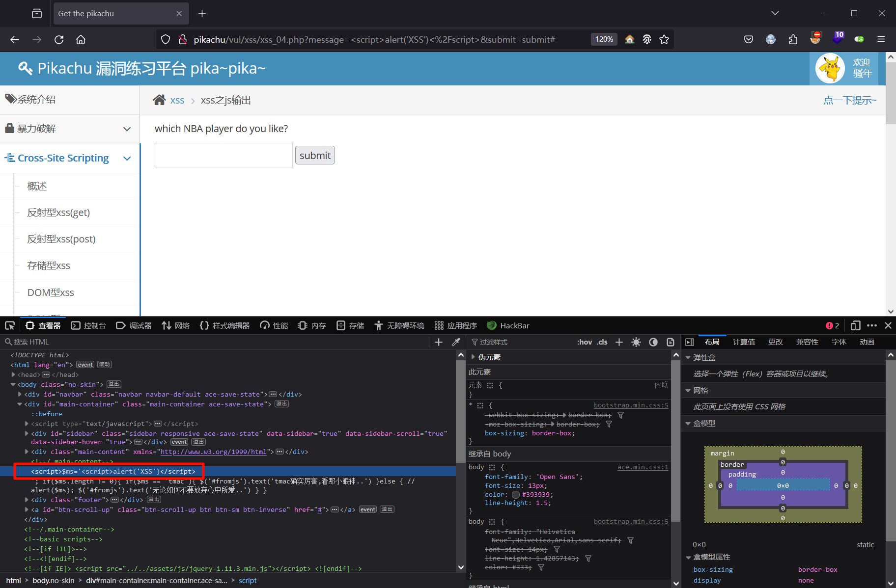Viewport: 896px width, 588px height.
Task: Click the color swatch for #393939
Action: 515,495
